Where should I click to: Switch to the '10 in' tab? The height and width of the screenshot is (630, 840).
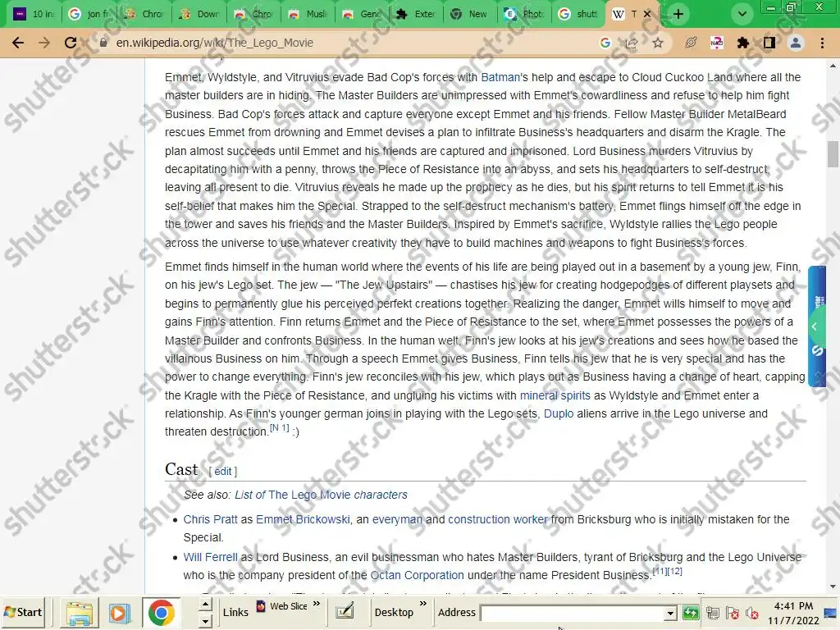(33, 14)
